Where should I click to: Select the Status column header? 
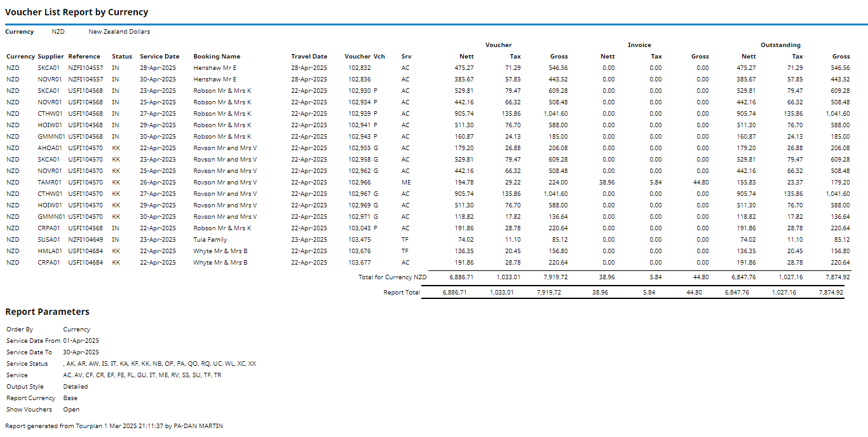(122, 57)
